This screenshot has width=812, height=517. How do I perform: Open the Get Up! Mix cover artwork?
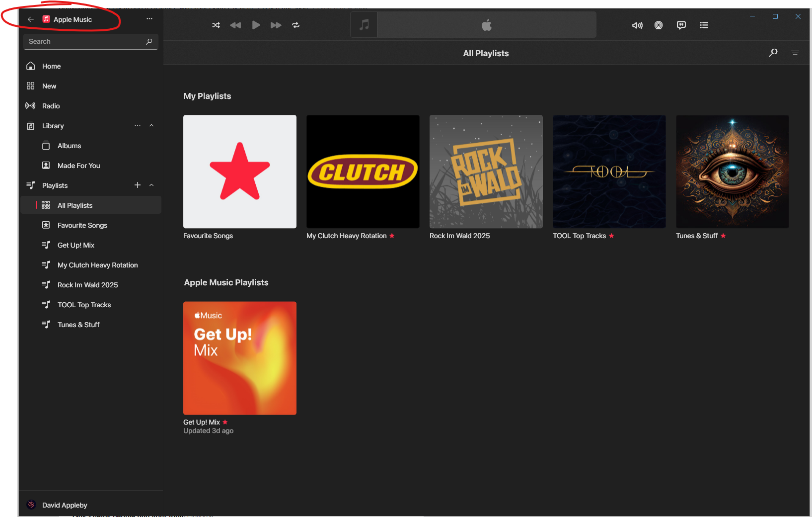click(x=240, y=358)
